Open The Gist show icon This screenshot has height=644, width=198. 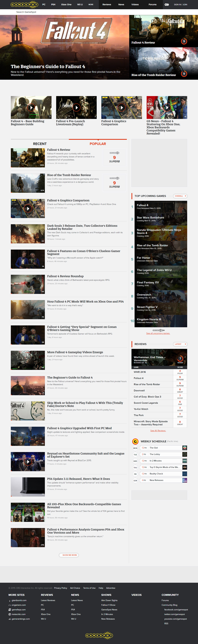pos(185,448)
